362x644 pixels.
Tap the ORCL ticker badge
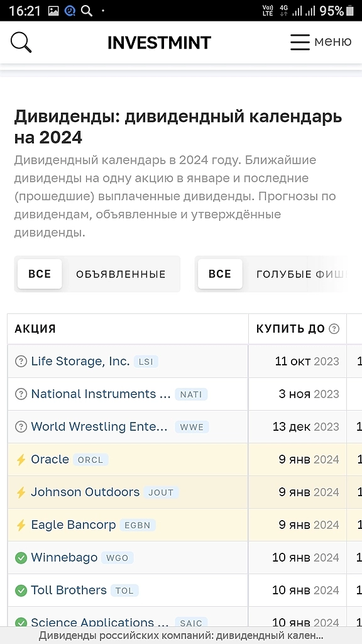90,460
